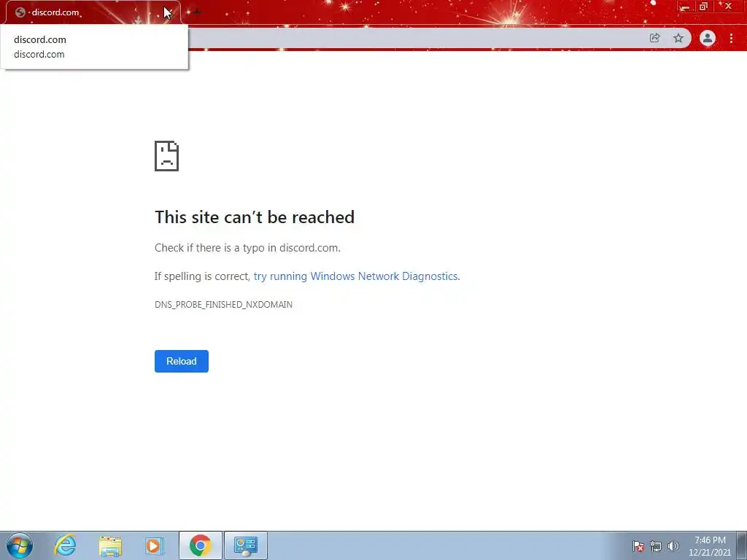The image size is (747, 560).
Task: Open the Chrome three-dot menu
Action: point(731,38)
